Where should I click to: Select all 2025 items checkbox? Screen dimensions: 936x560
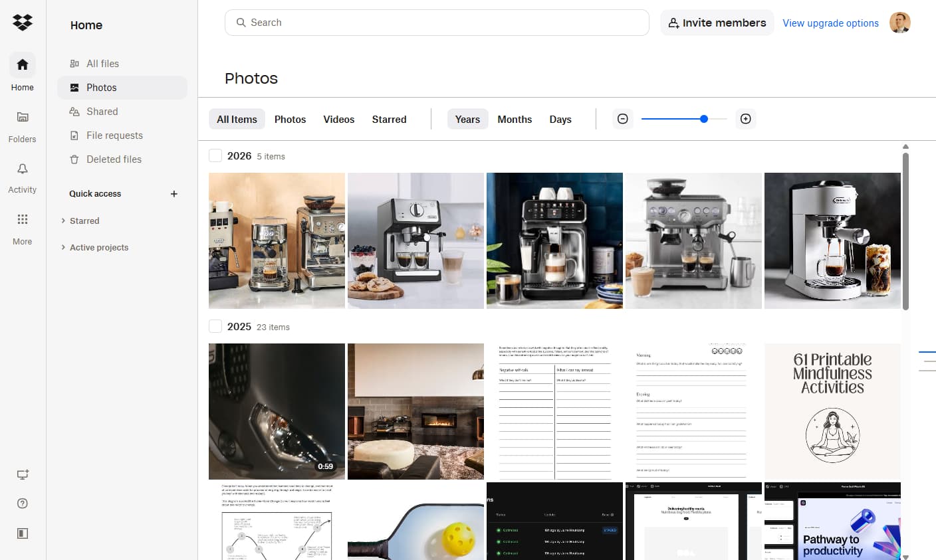(215, 327)
